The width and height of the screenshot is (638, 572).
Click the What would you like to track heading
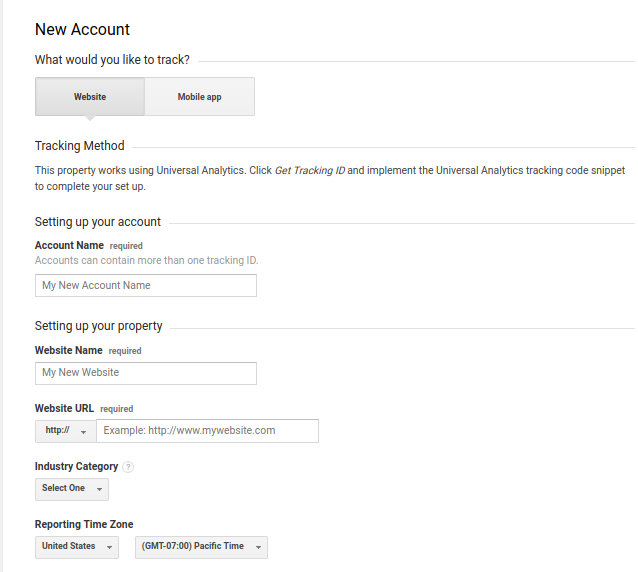(112, 60)
